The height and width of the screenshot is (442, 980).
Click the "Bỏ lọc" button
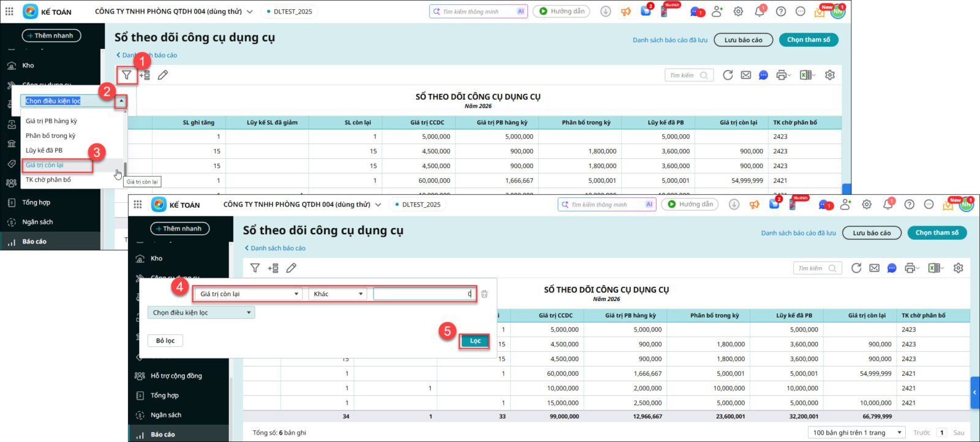tap(165, 341)
